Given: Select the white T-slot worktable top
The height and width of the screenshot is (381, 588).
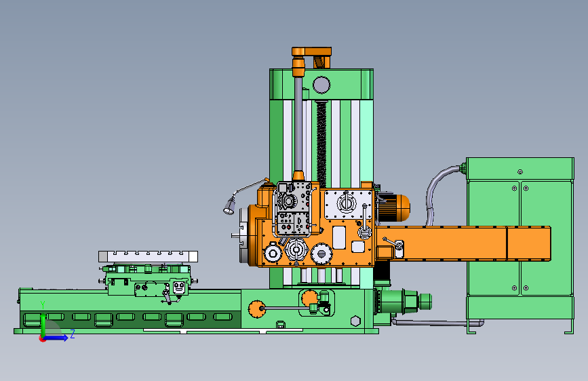Looking at the screenshot, I should click(x=148, y=256).
